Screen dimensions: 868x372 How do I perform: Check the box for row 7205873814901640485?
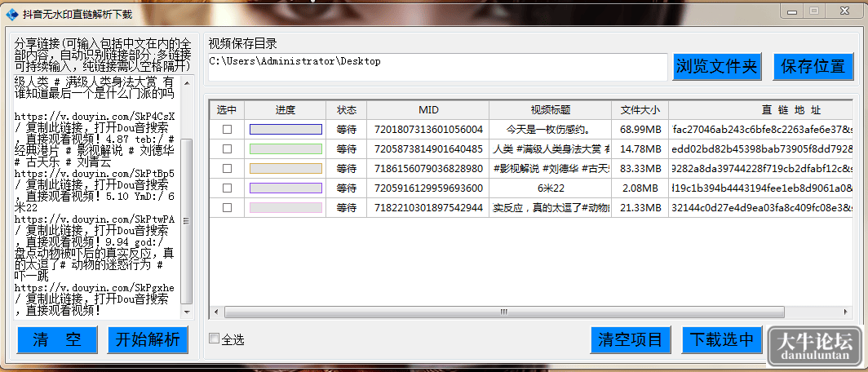click(227, 149)
